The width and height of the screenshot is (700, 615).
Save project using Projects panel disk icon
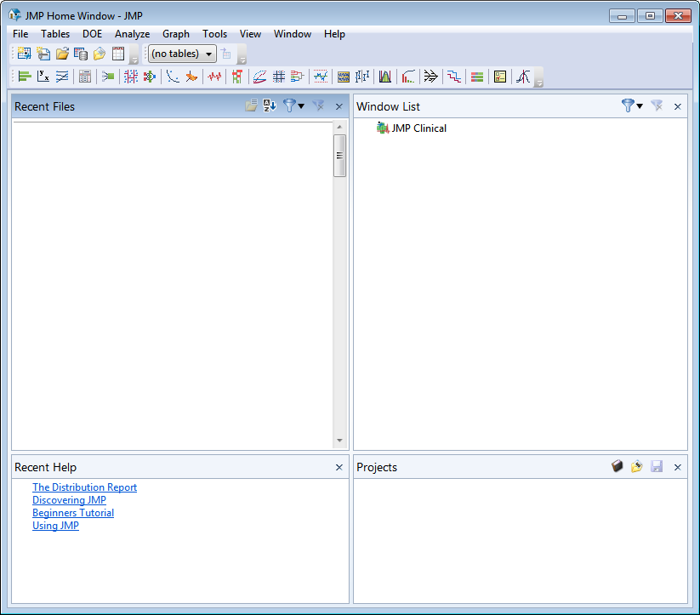click(657, 467)
